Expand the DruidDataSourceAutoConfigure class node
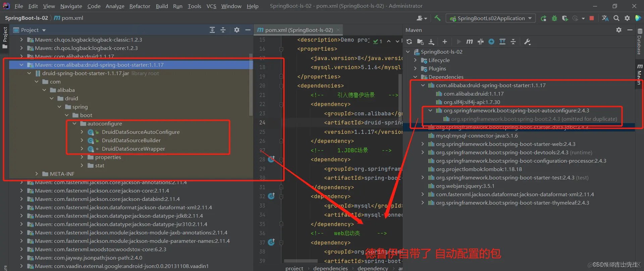 [82, 132]
